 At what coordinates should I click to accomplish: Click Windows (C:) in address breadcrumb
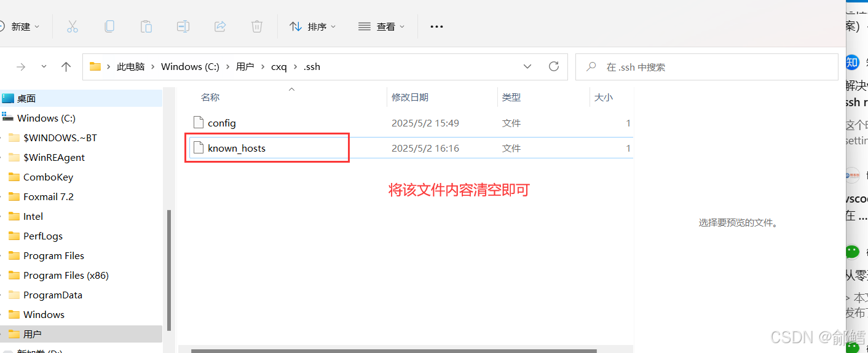point(190,67)
